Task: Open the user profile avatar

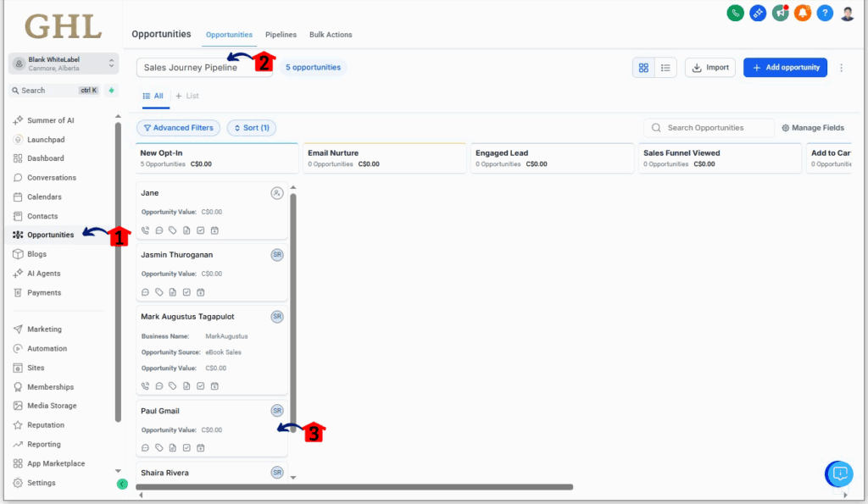Action: (x=848, y=13)
